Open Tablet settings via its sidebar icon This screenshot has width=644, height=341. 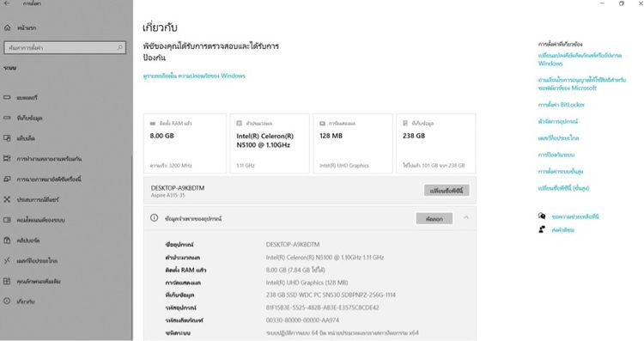pos(7,138)
